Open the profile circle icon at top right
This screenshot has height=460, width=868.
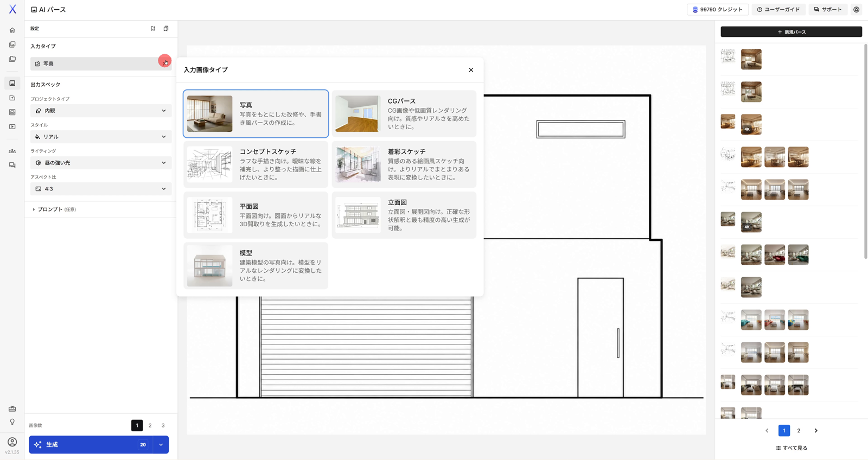pyautogui.click(x=856, y=9)
